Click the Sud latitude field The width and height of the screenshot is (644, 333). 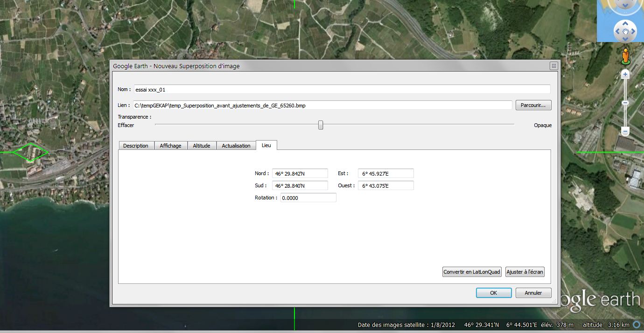[x=300, y=185]
